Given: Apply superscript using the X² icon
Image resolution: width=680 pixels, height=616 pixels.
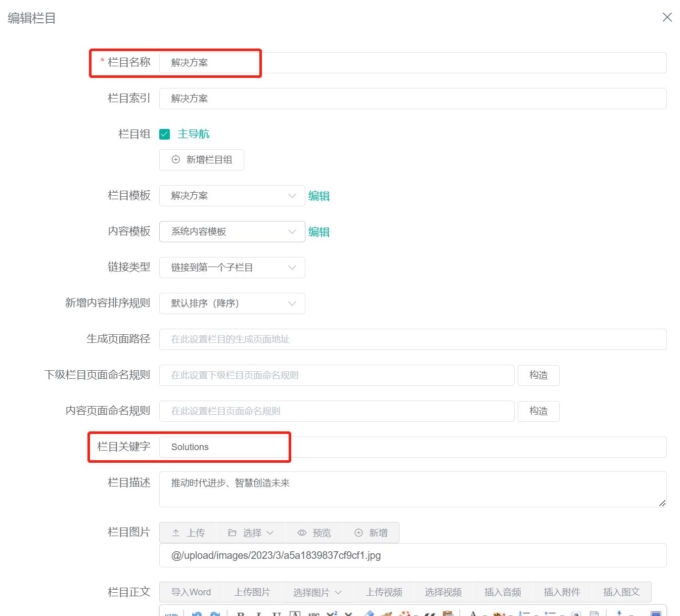Looking at the screenshot, I should click(x=332, y=613).
